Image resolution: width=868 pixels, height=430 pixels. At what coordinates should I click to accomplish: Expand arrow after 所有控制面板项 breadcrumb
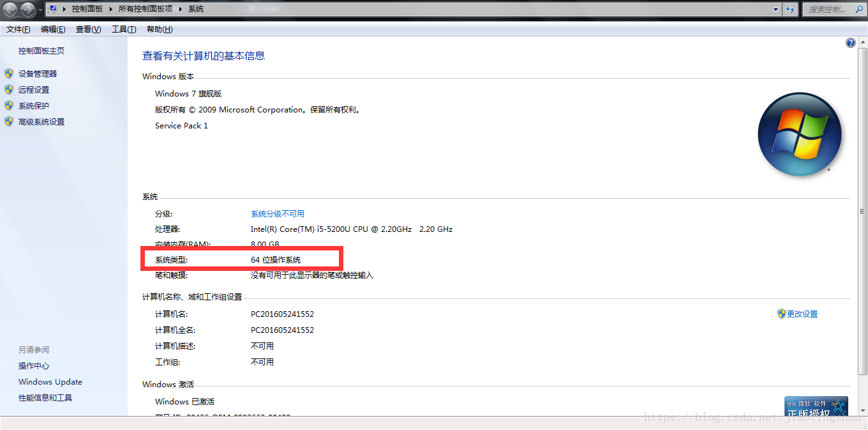click(180, 10)
